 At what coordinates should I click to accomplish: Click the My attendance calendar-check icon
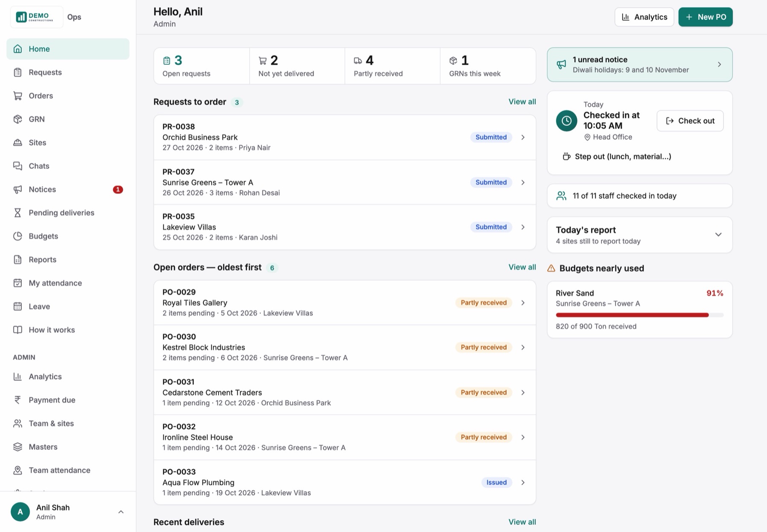17,283
